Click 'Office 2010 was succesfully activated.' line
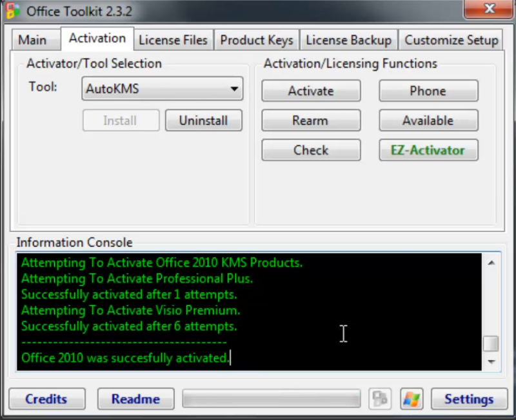 [125, 358]
